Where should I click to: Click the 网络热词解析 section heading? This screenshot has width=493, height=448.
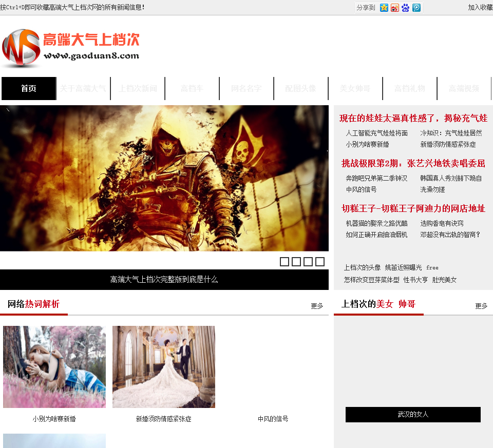34,304
